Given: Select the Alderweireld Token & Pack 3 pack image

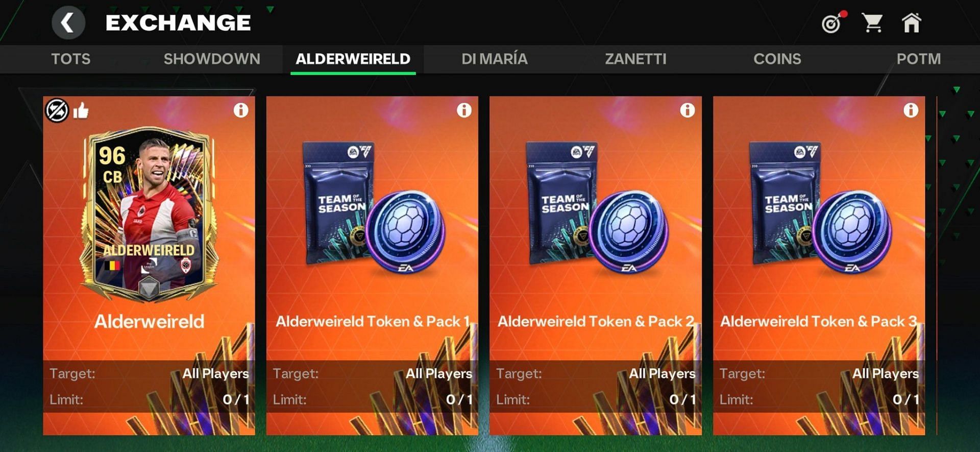Looking at the screenshot, I should click(820, 208).
